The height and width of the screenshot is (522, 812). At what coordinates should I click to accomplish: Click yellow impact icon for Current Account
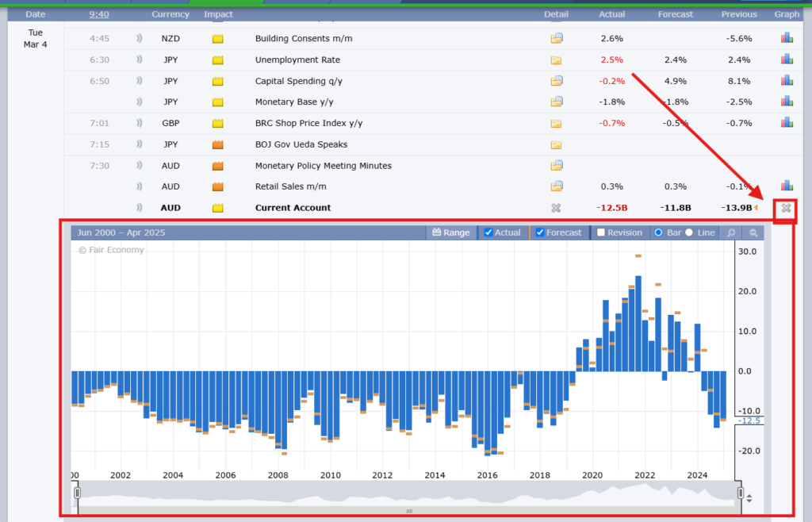[217, 208]
